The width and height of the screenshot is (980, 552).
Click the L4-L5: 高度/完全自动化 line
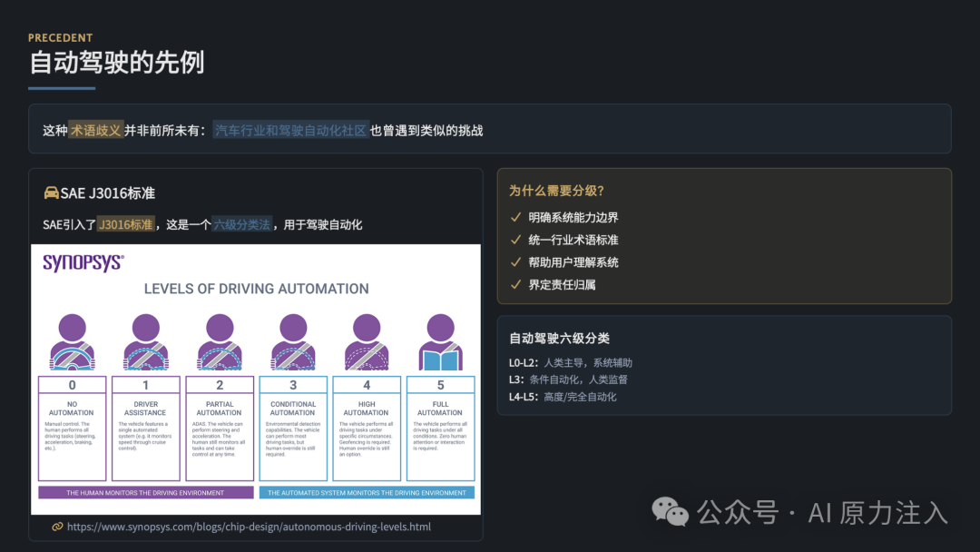[x=563, y=397]
